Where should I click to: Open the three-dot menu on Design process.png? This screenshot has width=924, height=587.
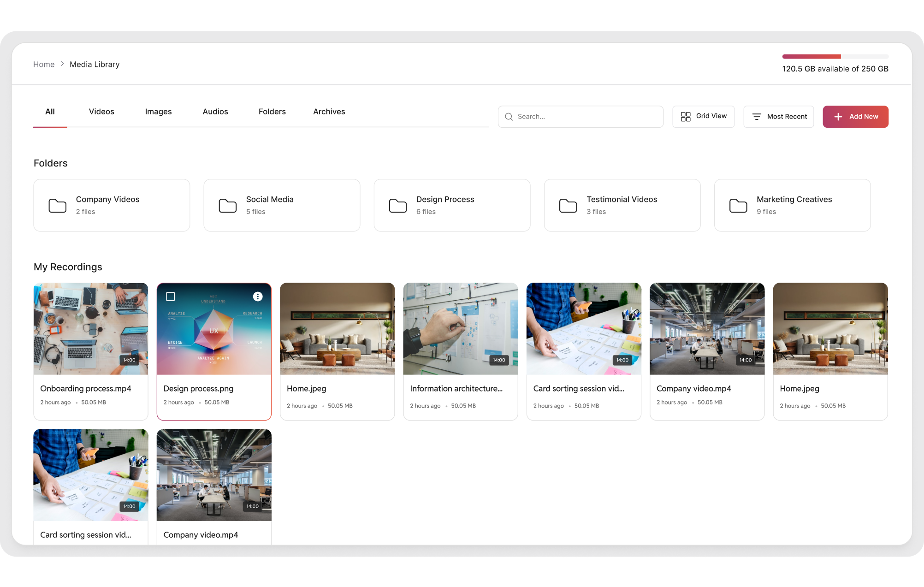click(257, 296)
